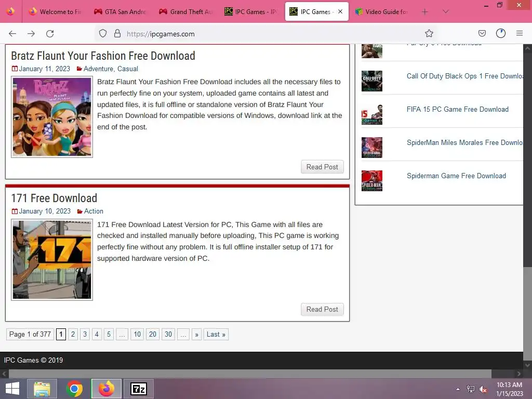Switch to Grand Theft Auto tab
This screenshot has height=399, width=532.
pyautogui.click(x=186, y=12)
